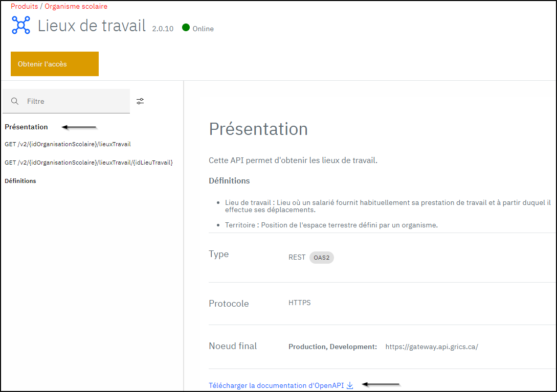Click the version number 2.0.10
557x392 pixels.
163,29
